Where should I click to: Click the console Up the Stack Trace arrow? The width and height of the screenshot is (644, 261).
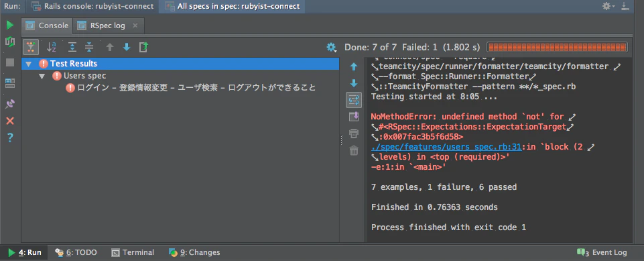[x=354, y=66]
